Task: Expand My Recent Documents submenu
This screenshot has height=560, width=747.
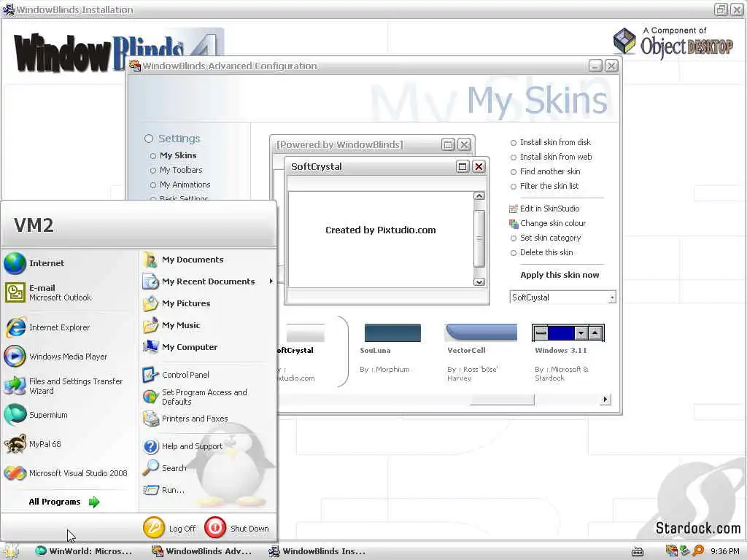Action: 208,281
